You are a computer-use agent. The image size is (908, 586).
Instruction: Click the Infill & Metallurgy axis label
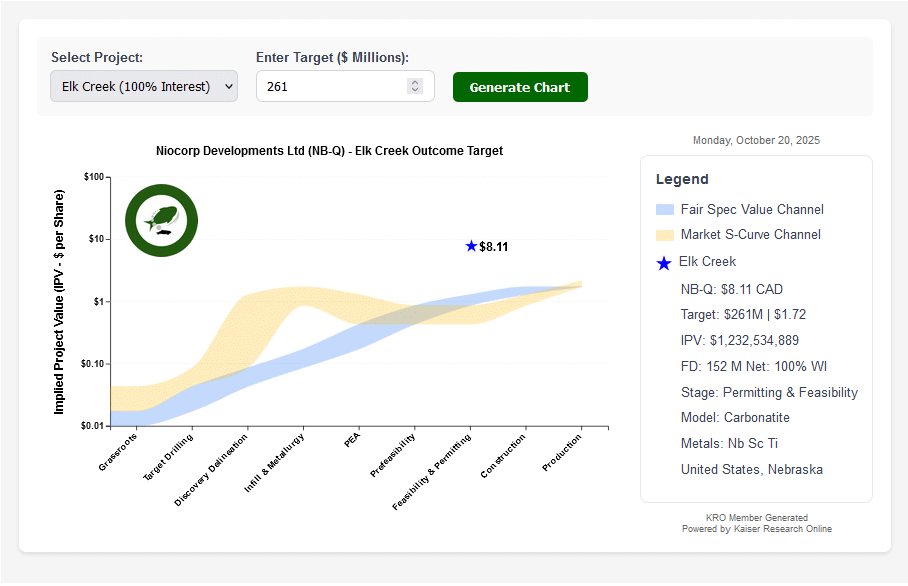click(274, 463)
